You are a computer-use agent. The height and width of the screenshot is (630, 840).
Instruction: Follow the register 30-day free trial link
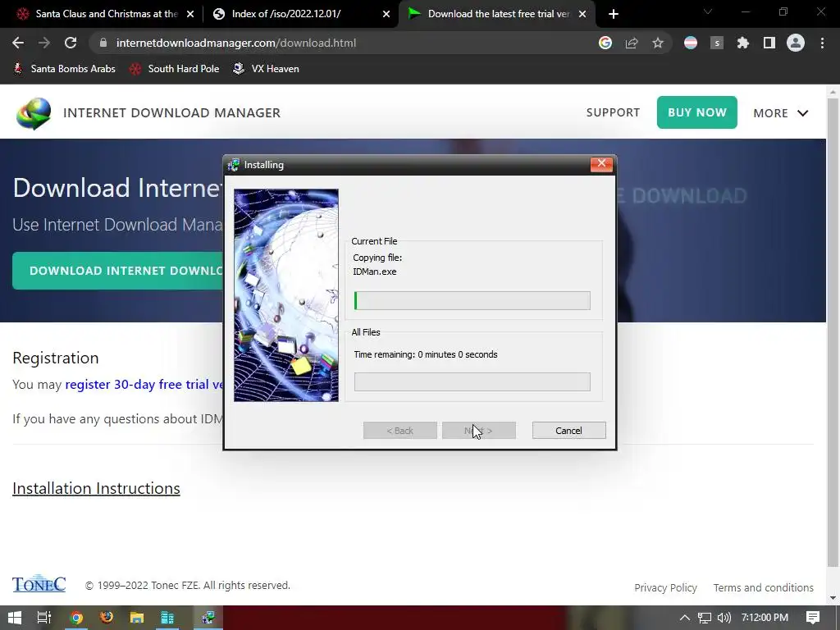(144, 384)
